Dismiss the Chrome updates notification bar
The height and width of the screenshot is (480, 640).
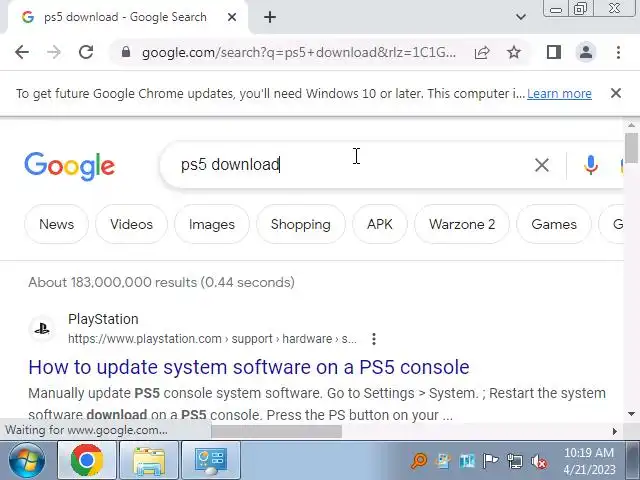click(x=616, y=93)
